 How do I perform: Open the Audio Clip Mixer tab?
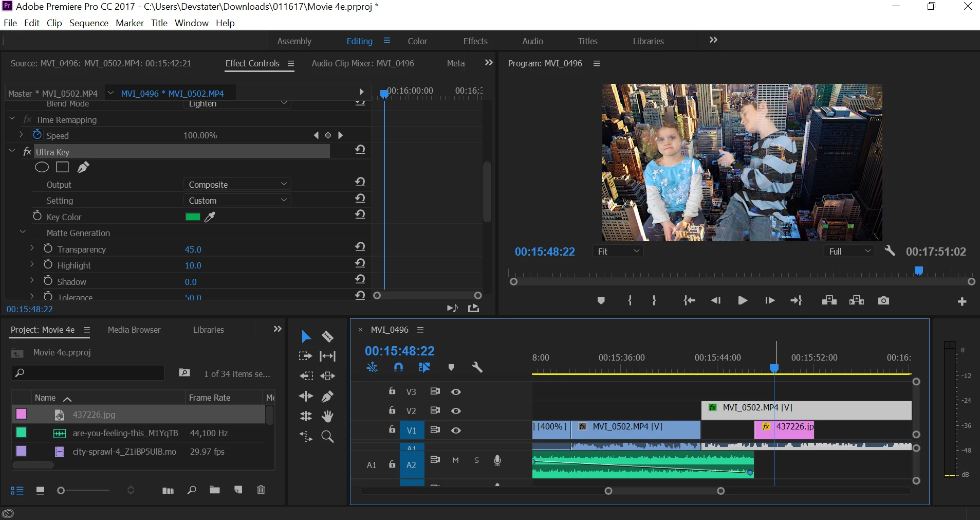pyautogui.click(x=363, y=63)
